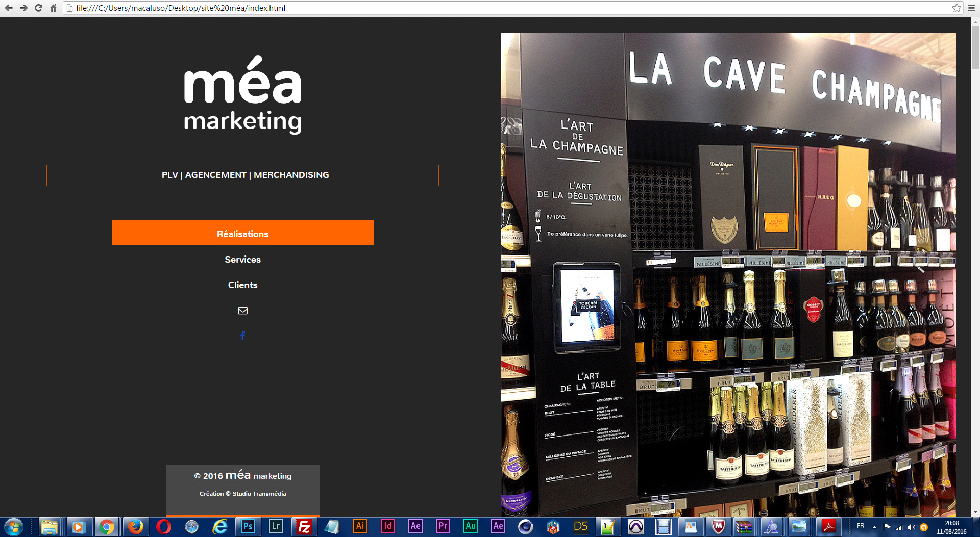Select the Services menu item

click(x=242, y=260)
